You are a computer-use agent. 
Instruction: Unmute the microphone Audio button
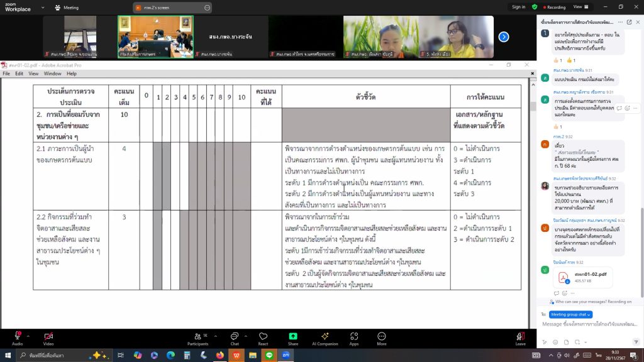click(x=17, y=336)
